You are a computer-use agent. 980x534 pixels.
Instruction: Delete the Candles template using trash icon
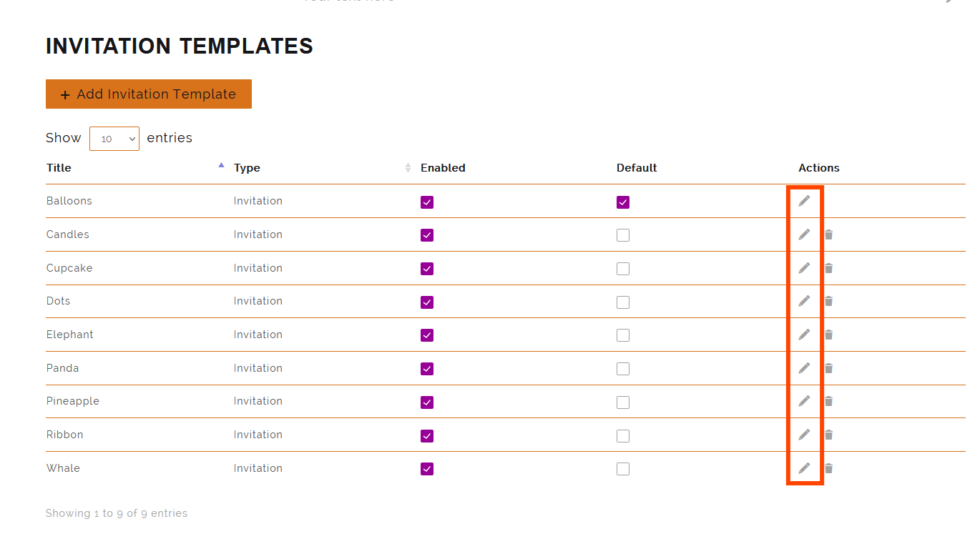(x=828, y=234)
